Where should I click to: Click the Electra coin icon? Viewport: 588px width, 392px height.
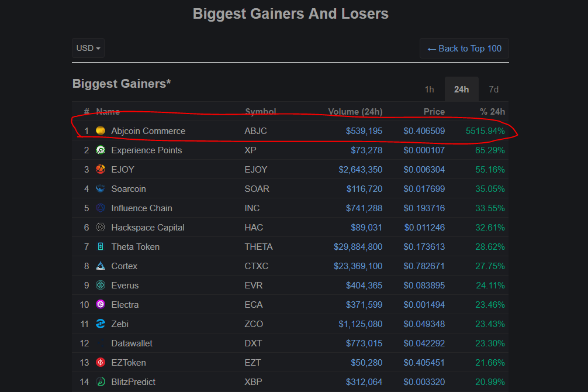click(101, 305)
